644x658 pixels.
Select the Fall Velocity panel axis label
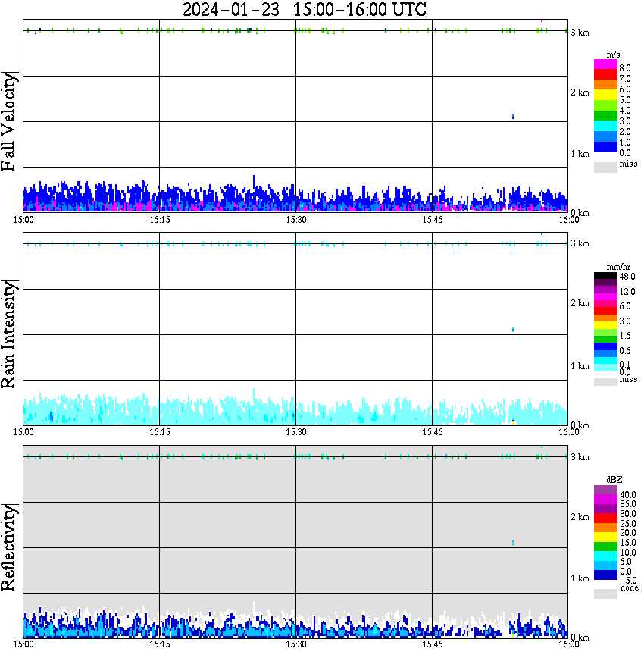[9, 121]
